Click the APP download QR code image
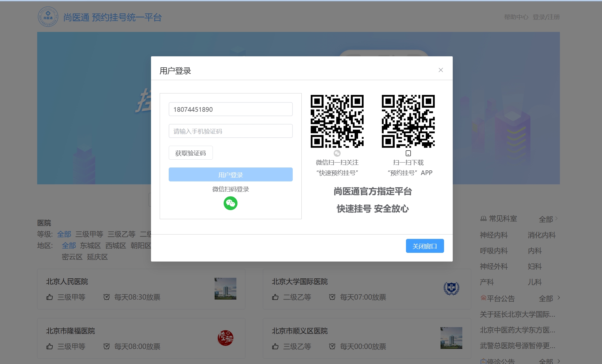 (408, 121)
